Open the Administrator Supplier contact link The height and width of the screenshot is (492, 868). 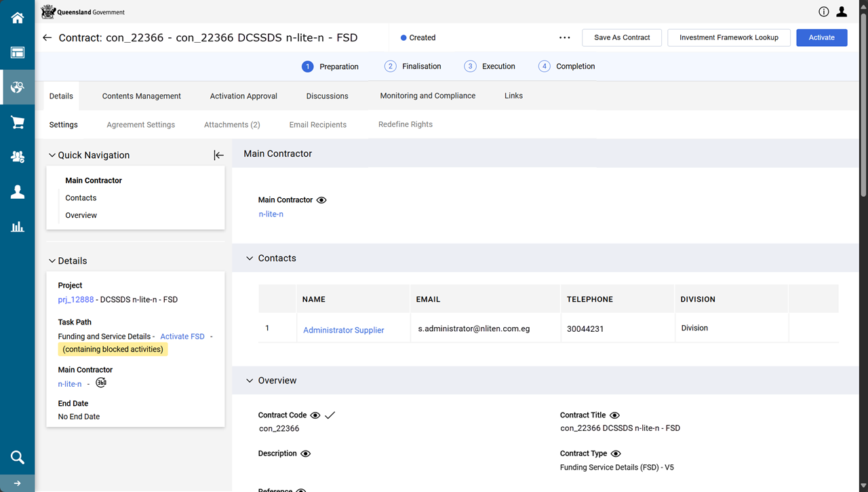[x=343, y=330]
